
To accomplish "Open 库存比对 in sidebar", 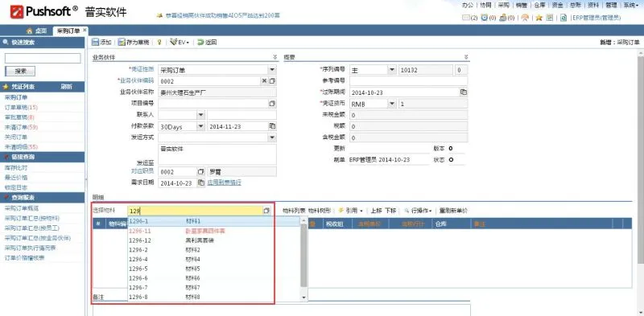I will tap(16, 168).
